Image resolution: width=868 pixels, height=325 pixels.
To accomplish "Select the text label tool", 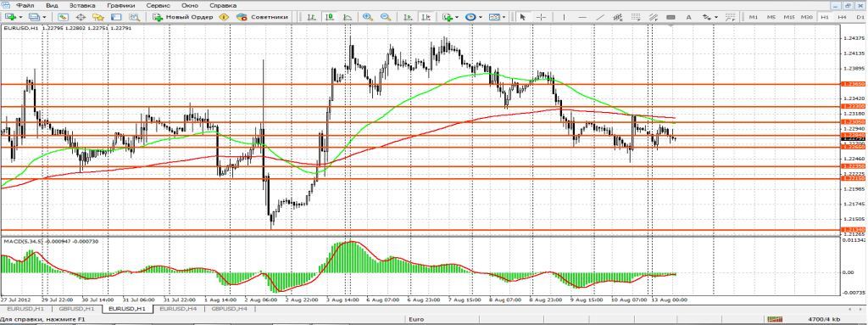I will (688, 17).
